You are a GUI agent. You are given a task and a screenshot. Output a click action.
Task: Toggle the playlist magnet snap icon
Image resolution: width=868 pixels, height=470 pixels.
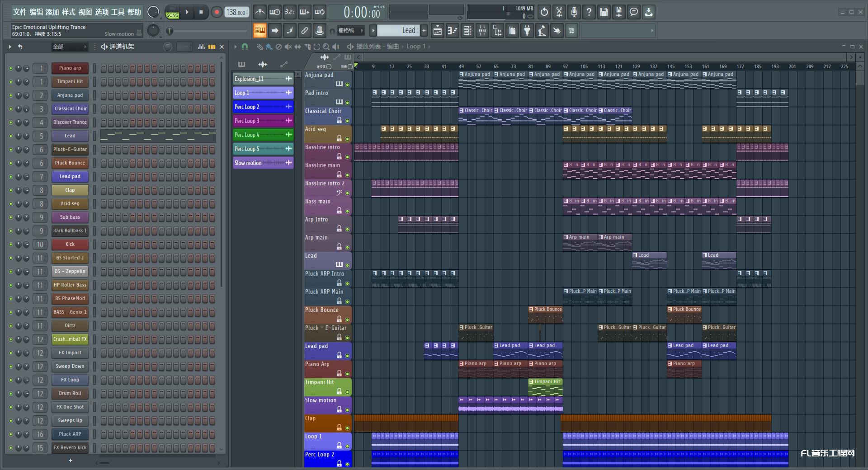point(245,47)
